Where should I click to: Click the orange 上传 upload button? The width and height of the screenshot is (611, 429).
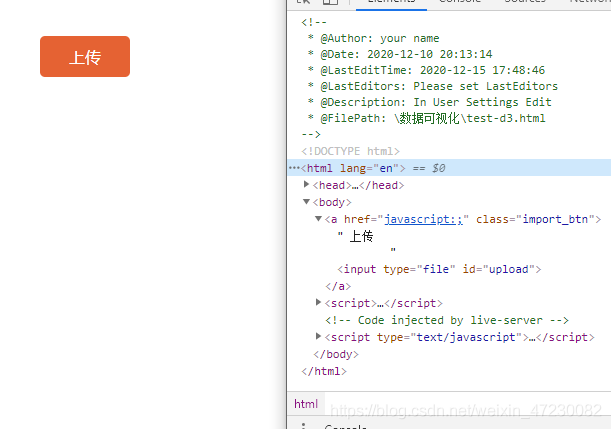pyautogui.click(x=85, y=56)
